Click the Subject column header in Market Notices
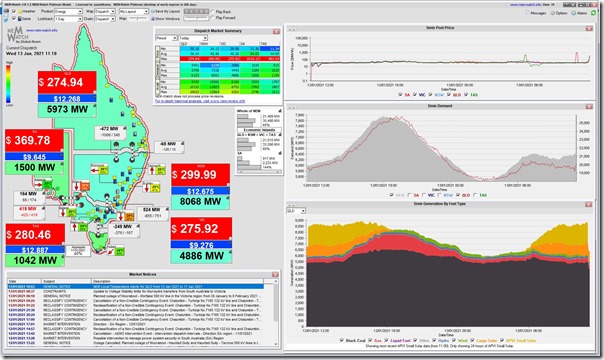 click(x=66, y=281)
